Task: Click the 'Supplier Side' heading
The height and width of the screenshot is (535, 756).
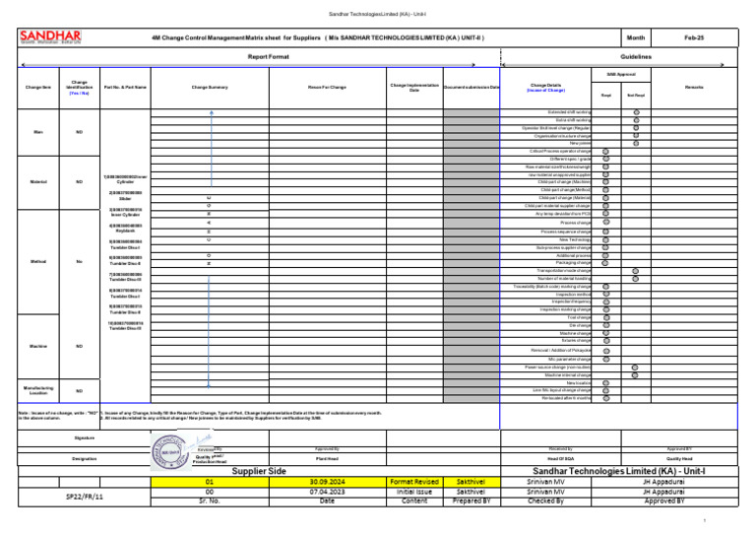Action: tap(259, 471)
